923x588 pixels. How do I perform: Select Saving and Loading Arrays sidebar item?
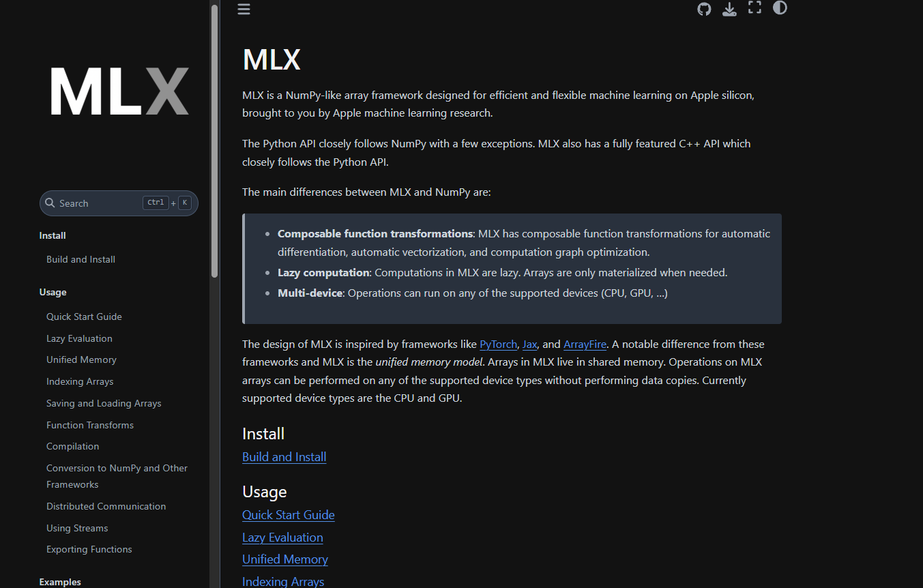pyautogui.click(x=104, y=403)
